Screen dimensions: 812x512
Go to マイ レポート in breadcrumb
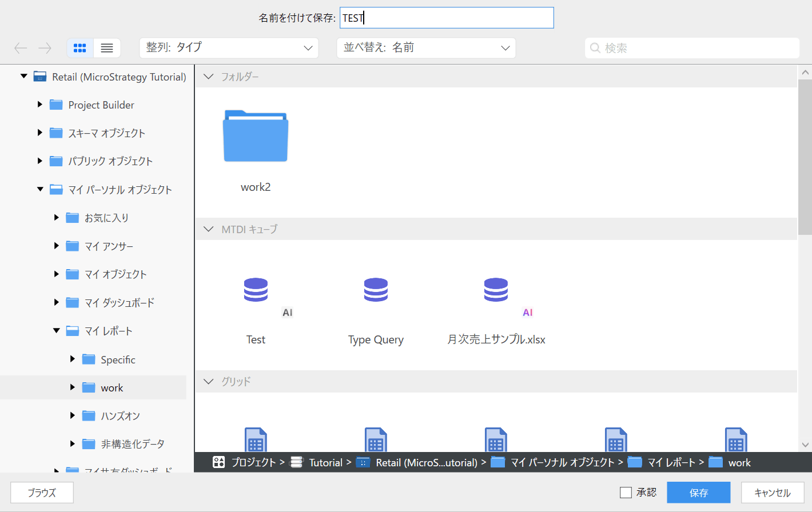tap(671, 462)
